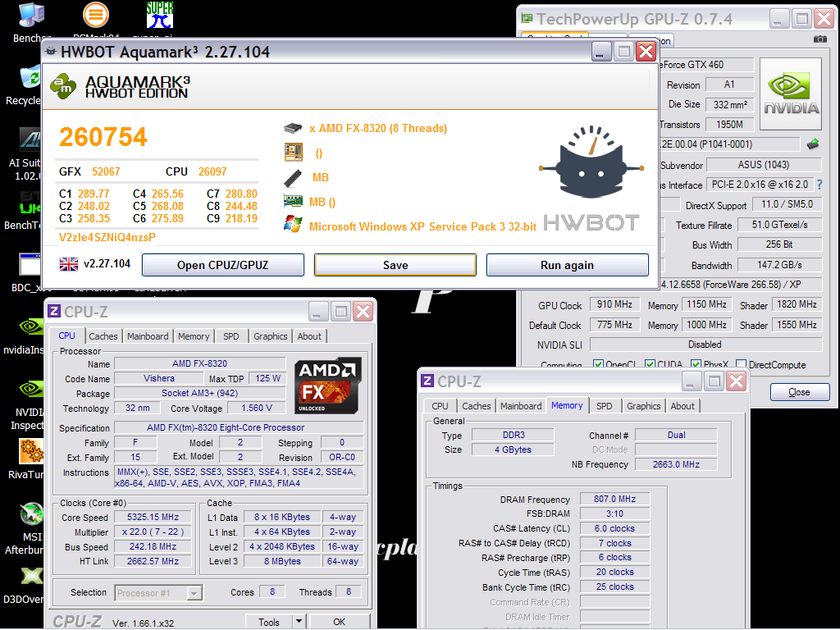
Task: Click the AMD FX logo in CPU-Z
Action: pyautogui.click(x=327, y=386)
